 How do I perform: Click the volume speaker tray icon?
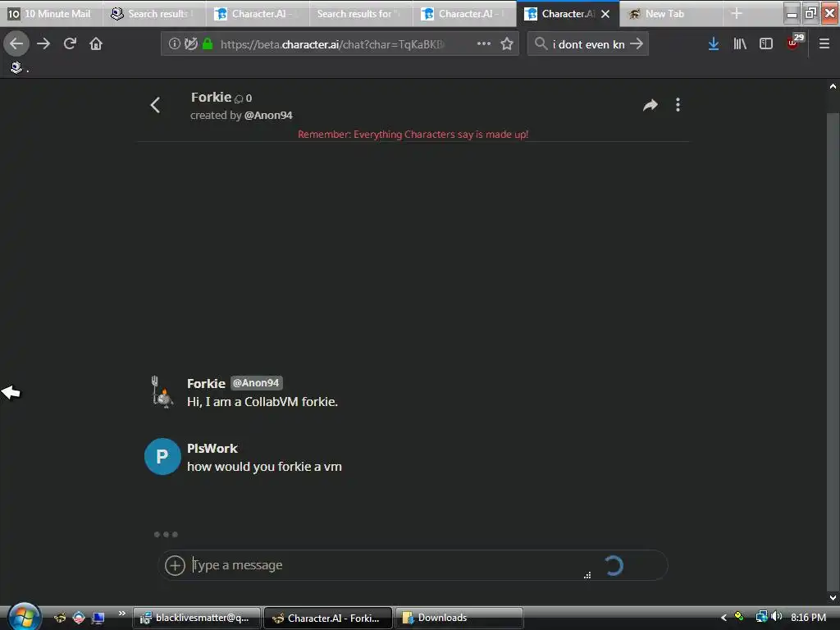click(777, 617)
